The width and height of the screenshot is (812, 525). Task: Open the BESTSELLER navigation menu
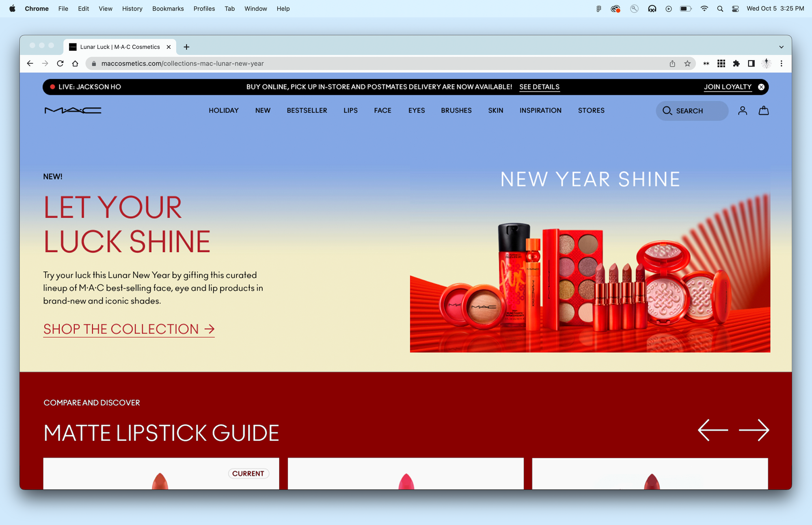coord(307,110)
